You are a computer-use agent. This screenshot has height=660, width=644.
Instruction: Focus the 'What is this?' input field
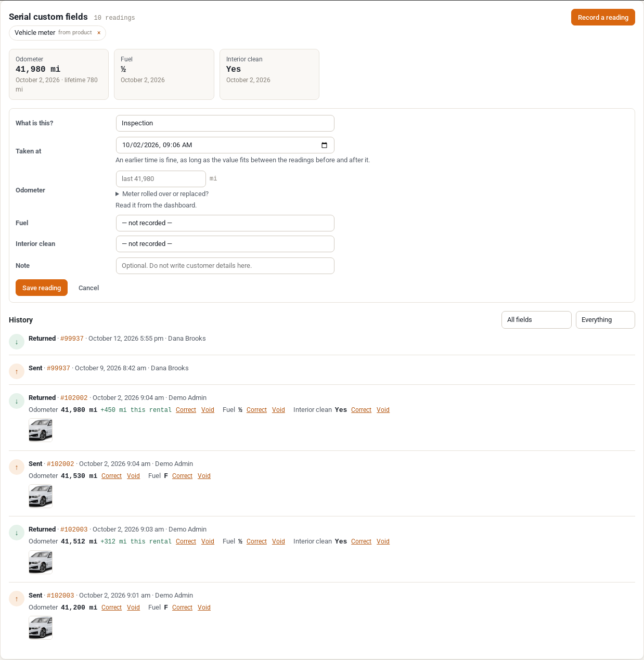click(225, 123)
